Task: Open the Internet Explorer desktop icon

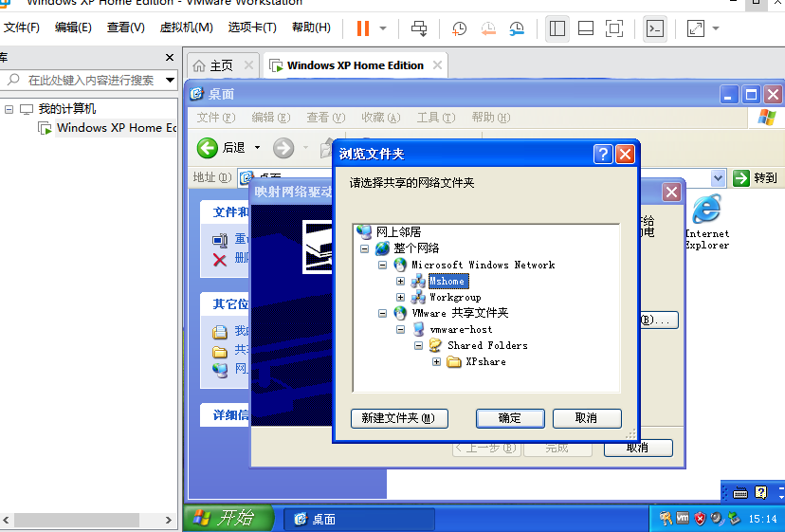Action: [706, 223]
